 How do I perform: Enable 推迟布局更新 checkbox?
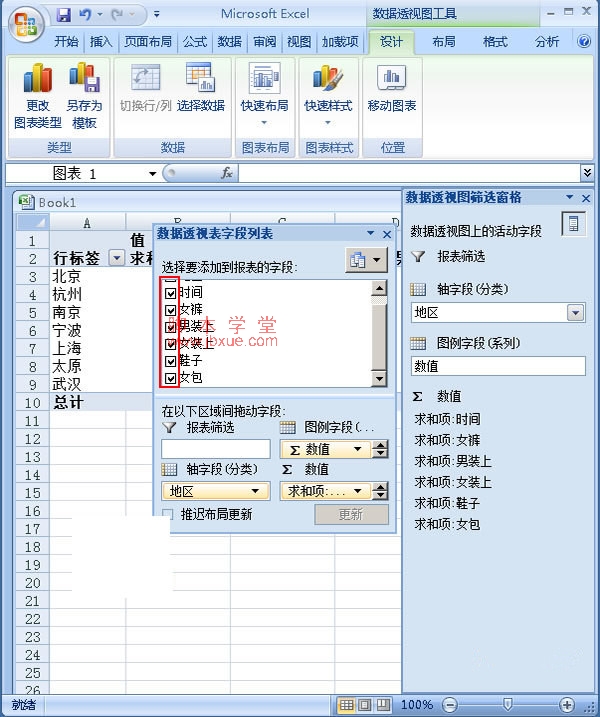click(168, 514)
